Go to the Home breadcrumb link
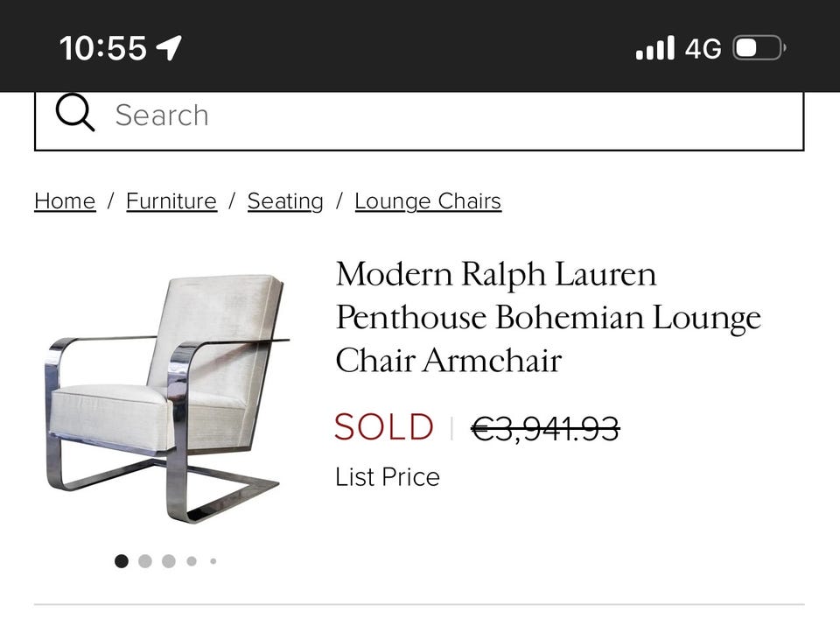This screenshot has width=840, height=633. click(65, 201)
